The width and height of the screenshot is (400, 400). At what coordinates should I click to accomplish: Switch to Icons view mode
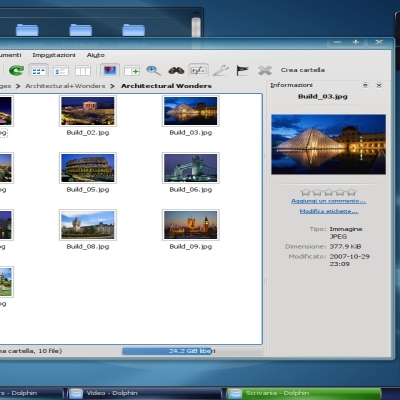pos(38,71)
